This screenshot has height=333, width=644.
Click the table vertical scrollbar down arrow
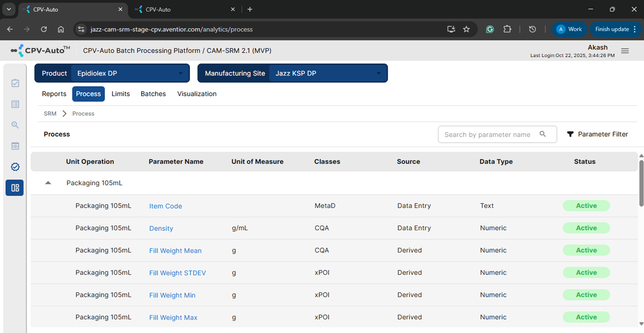click(x=641, y=324)
